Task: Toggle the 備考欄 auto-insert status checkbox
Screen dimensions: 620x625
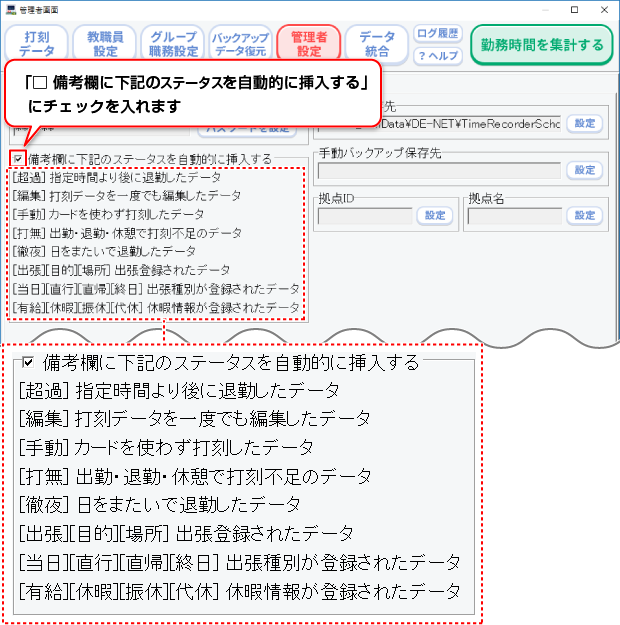Action: (x=18, y=158)
